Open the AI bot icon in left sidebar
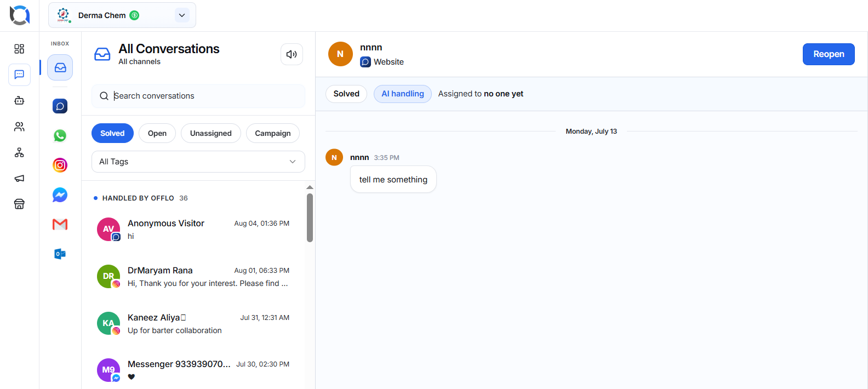This screenshot has width=868, height=389. (x=19, y=100)
